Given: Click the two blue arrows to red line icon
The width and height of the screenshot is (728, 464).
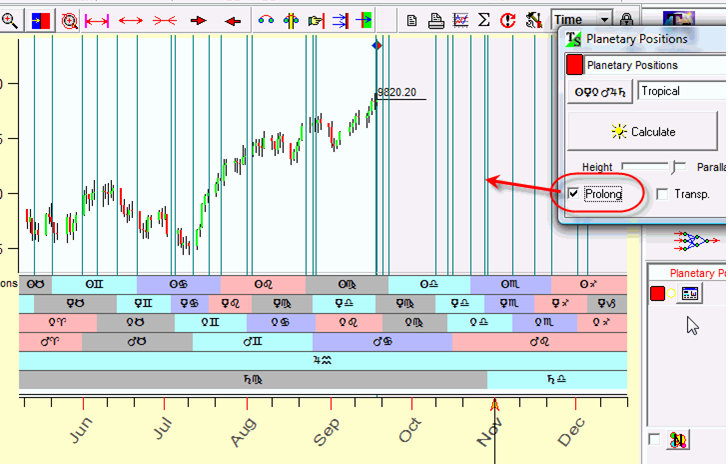Looking at the screenshot, I should tap(340, 20).
